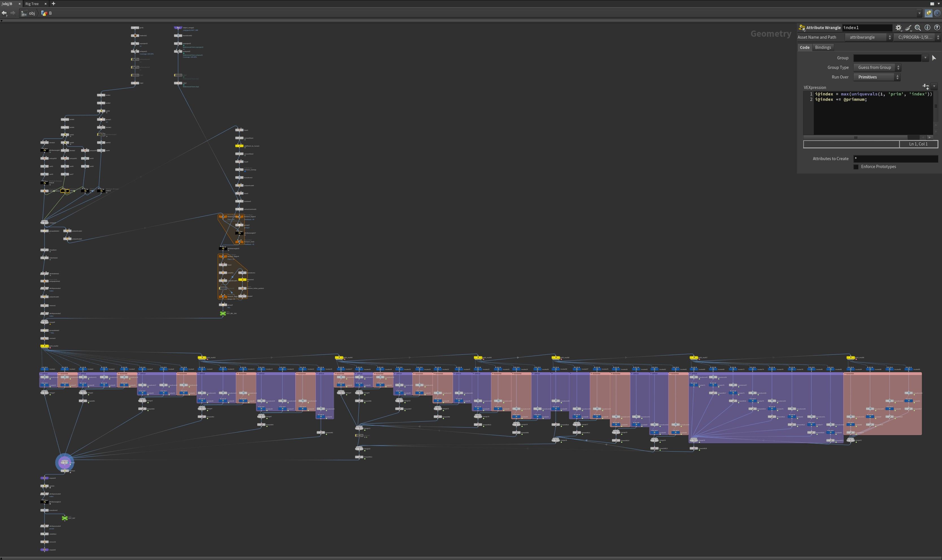Screen dimensions: 942x560
Task: Select the timeshift1 node
Action: click(83, 401)
